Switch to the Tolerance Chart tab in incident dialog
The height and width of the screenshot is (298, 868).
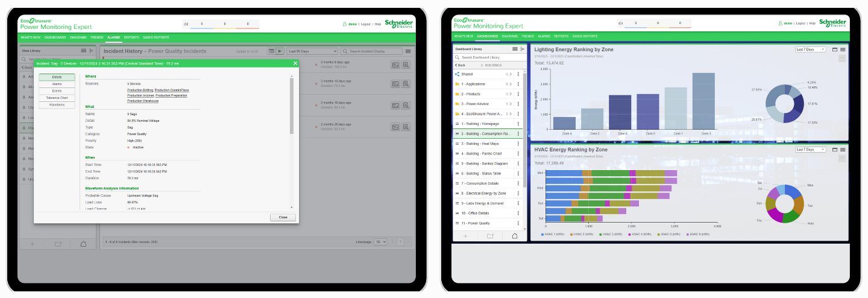(x=57, y=98)
